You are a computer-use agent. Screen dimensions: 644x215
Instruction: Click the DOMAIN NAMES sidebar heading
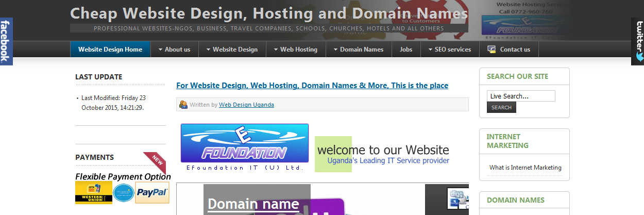point(516,200)
